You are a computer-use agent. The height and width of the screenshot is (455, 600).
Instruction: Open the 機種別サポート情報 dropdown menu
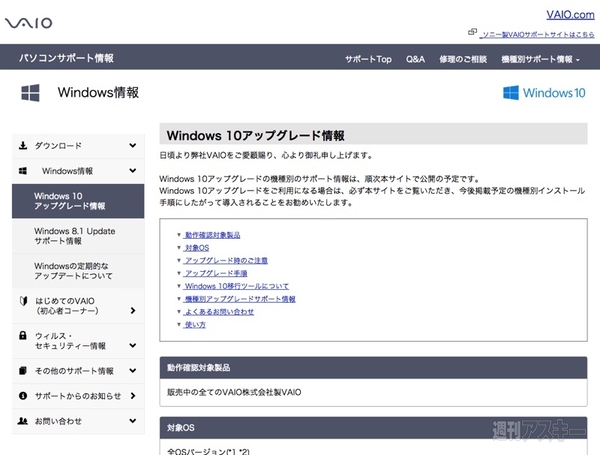pos(540,59)
